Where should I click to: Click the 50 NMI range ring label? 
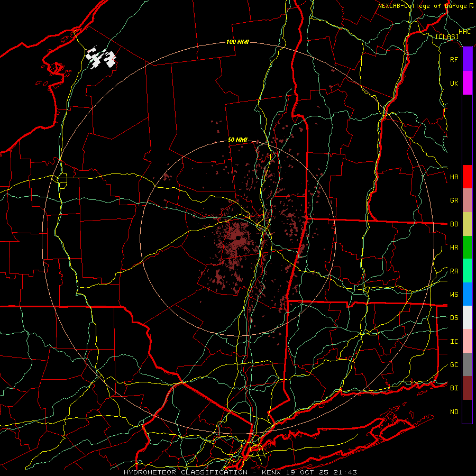click(x=237, y=140)
